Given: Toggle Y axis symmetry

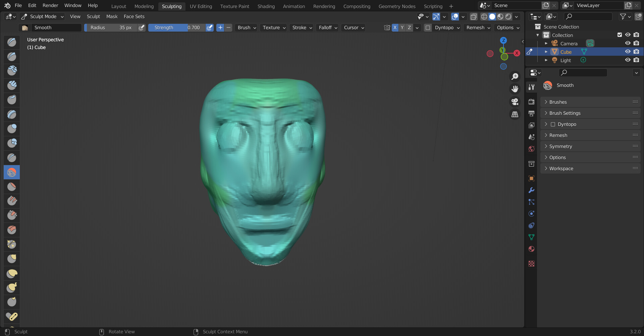Looking at the screenshot, I should 402,28.
